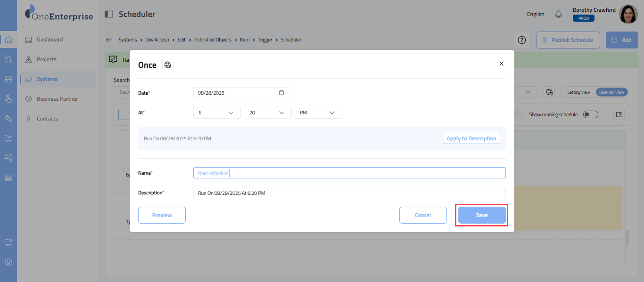
Task: Toggle Show running schedule switch
Action: pos(590,114)
